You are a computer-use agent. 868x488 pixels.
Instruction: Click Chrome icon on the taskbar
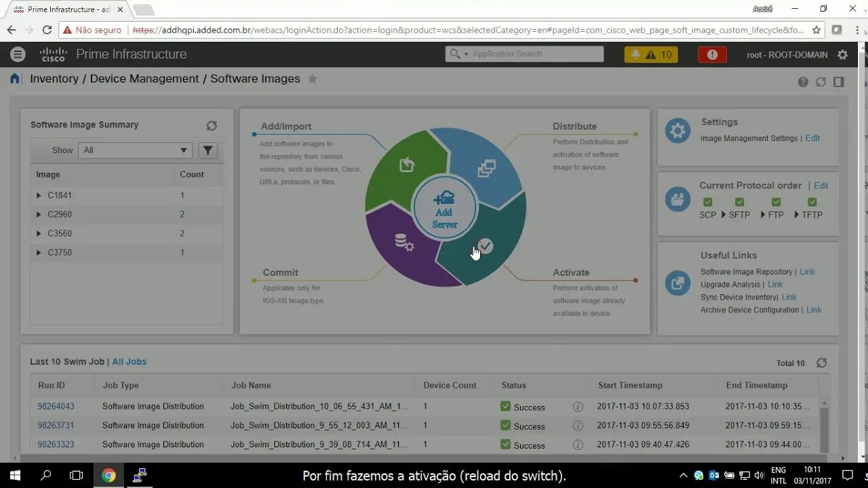coord(108,475)
